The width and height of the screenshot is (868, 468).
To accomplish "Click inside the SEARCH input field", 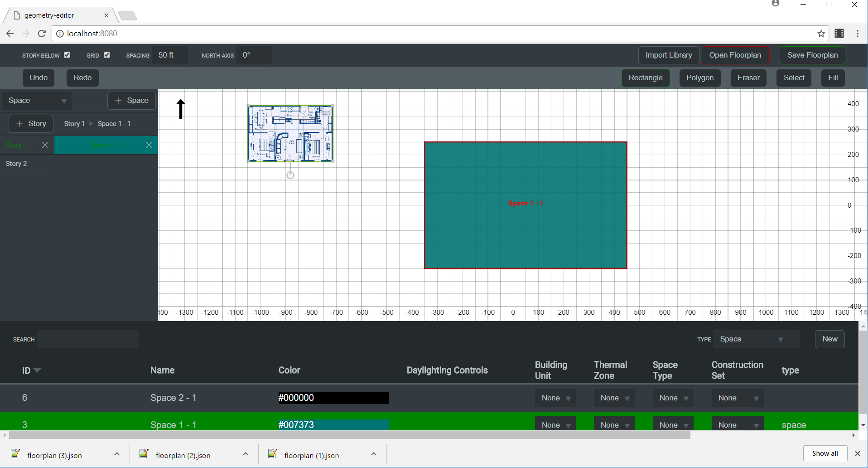I will point(87,339).
